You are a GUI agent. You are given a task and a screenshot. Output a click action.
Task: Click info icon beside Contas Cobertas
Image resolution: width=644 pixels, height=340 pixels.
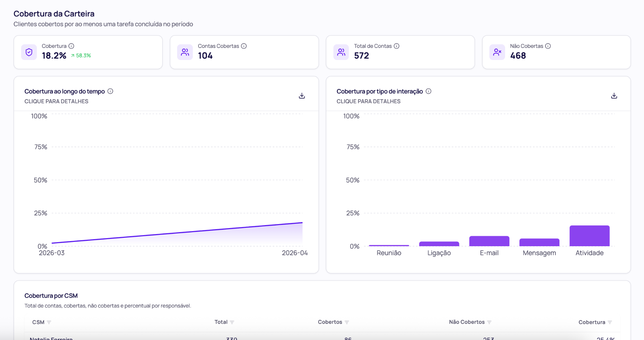click(244, 46)
